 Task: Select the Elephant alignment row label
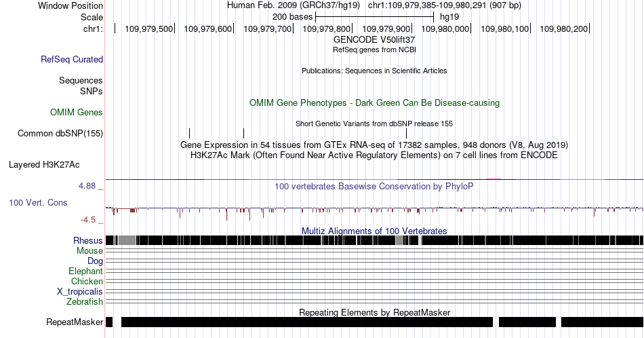coord(85,271)
